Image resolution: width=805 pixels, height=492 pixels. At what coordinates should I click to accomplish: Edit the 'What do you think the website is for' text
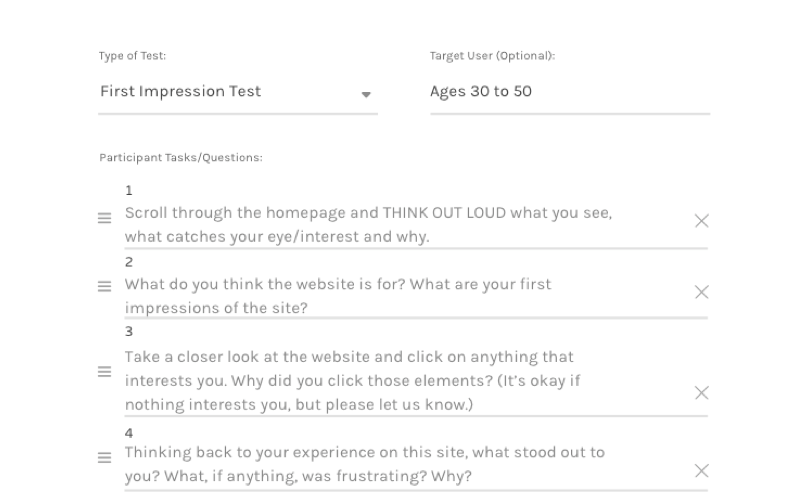(x=338, y=296)
